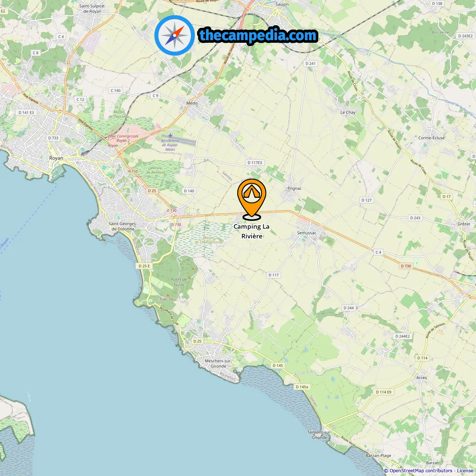Screen dimensions: 476x476
Task: Click the Royan town label
Action: [x=56, y=158]
